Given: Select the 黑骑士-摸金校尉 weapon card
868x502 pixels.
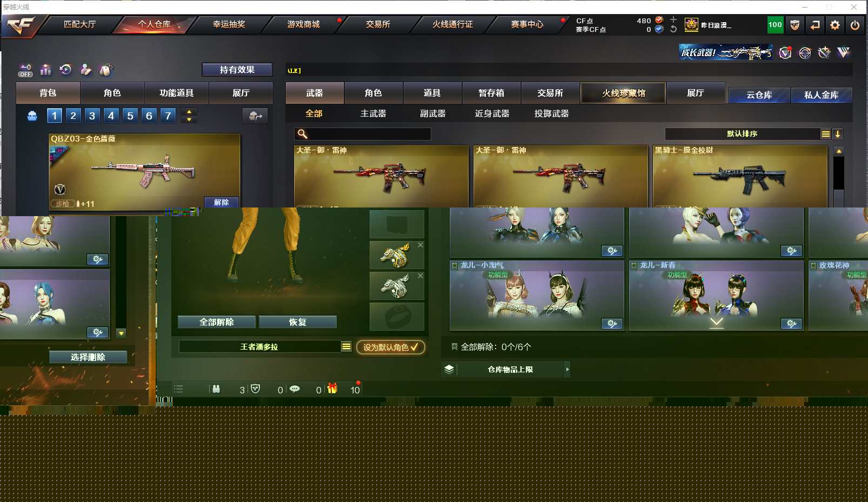Looking at the screenshot, I should point(740,176).
